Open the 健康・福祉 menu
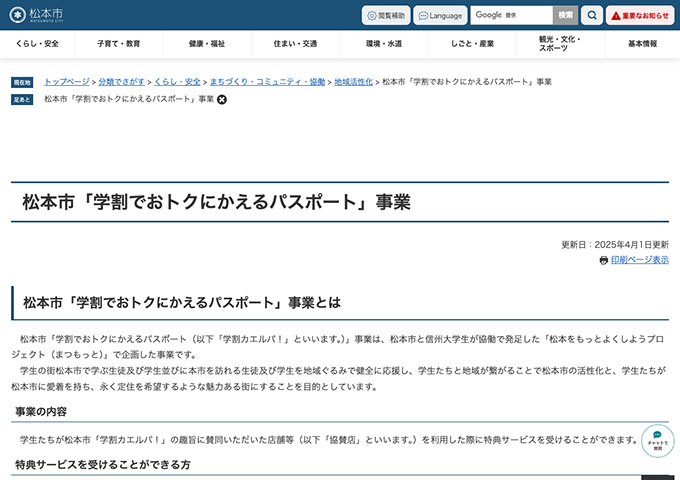The image size is (680, 480). pos(207,44)
